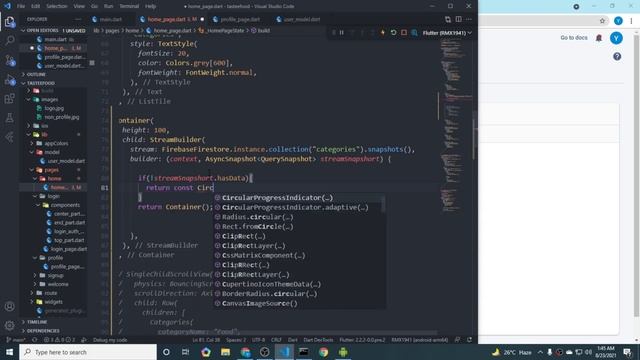Open end_part.dart in the file tree
The width and height of the screenshot is (640, 360).
coord(69,222)
